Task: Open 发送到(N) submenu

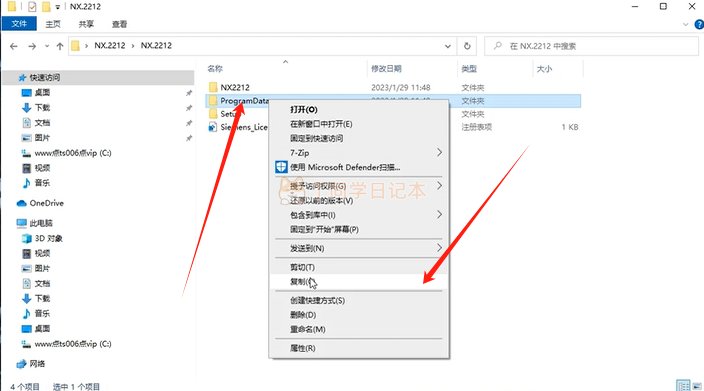Action: tap(359, 248)
